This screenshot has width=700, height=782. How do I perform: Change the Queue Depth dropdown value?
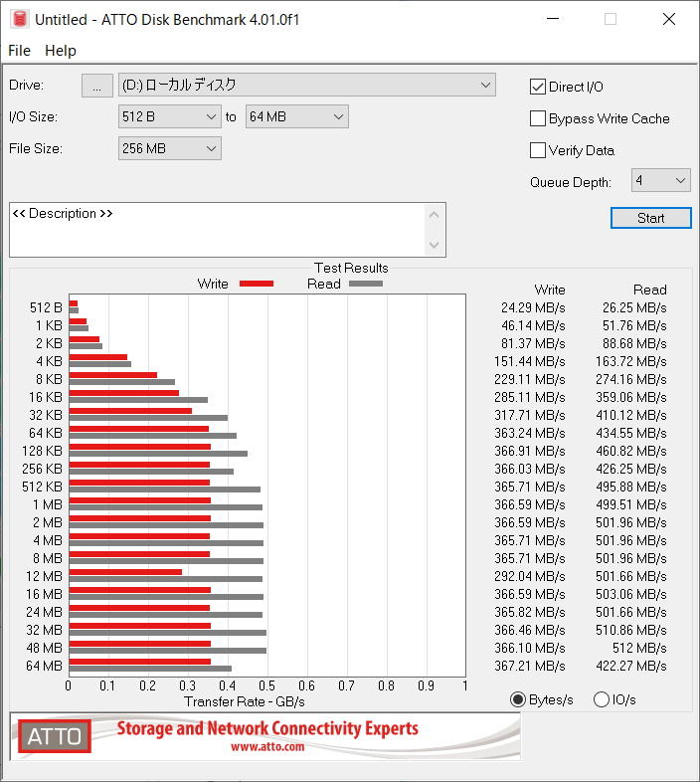pos(660,180)
